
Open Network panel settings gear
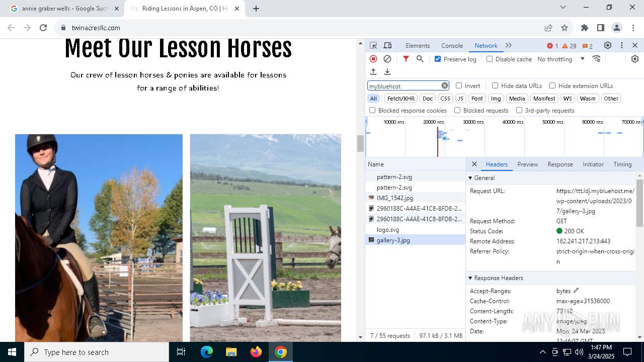pyautogui.click(x=635, y=59)
